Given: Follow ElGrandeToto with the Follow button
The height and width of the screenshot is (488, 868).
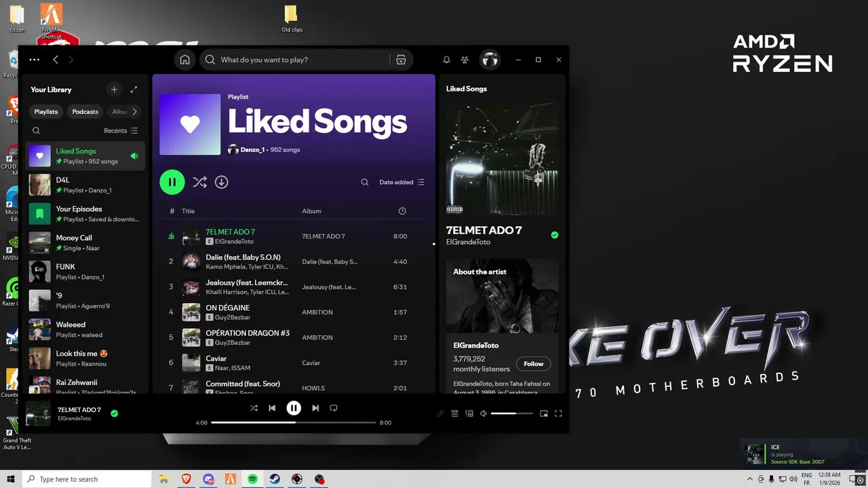Looking at the screenshot, I should (x=534, y=364).
